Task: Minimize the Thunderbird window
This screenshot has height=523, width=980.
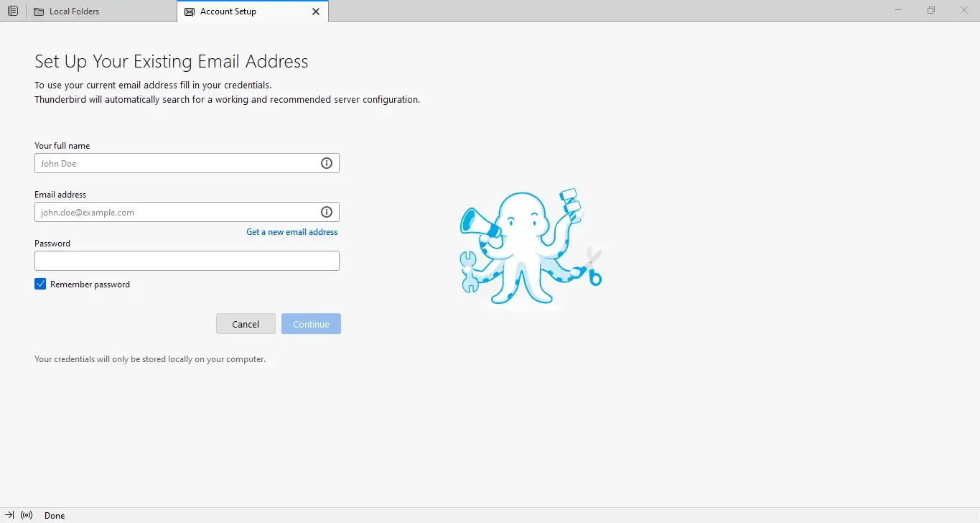Action: pyautogui.click(x=898, y=10)
